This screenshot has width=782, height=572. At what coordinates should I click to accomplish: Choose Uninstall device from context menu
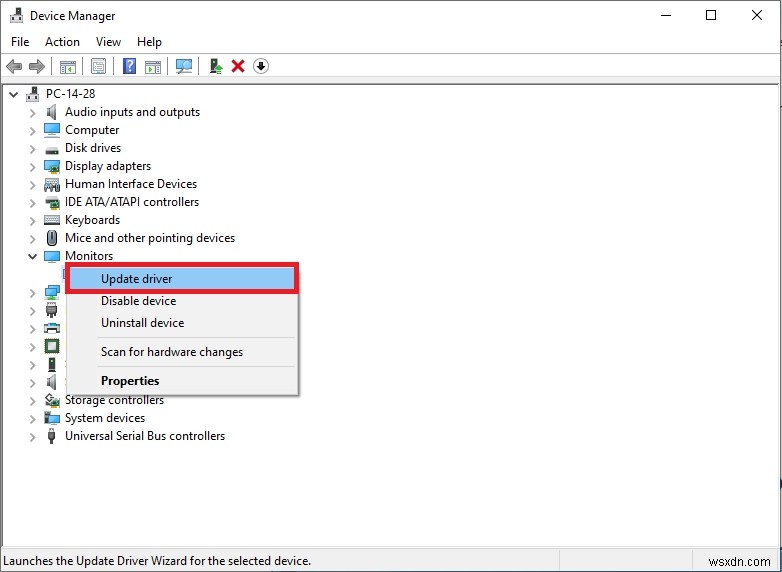(182, 323)
